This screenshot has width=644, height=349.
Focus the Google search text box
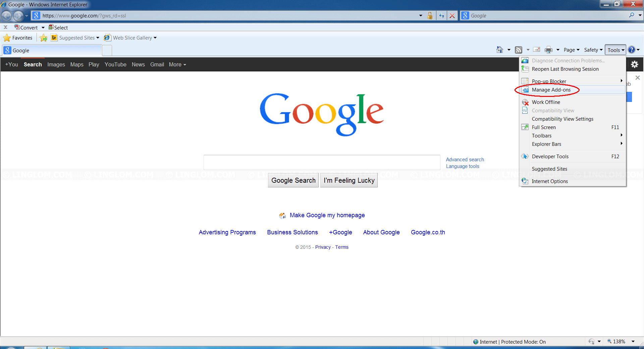(322, 162)
